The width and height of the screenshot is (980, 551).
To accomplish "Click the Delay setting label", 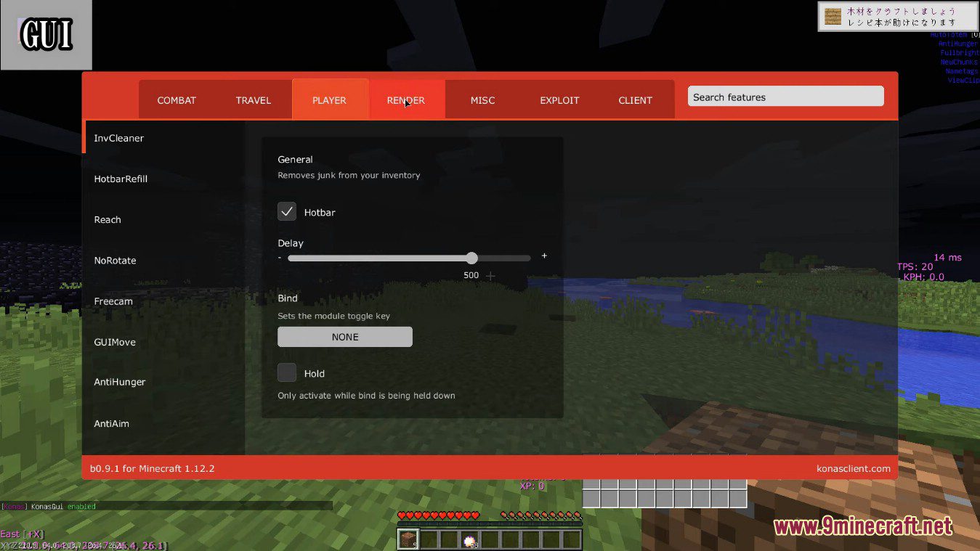I will point(291,243).
